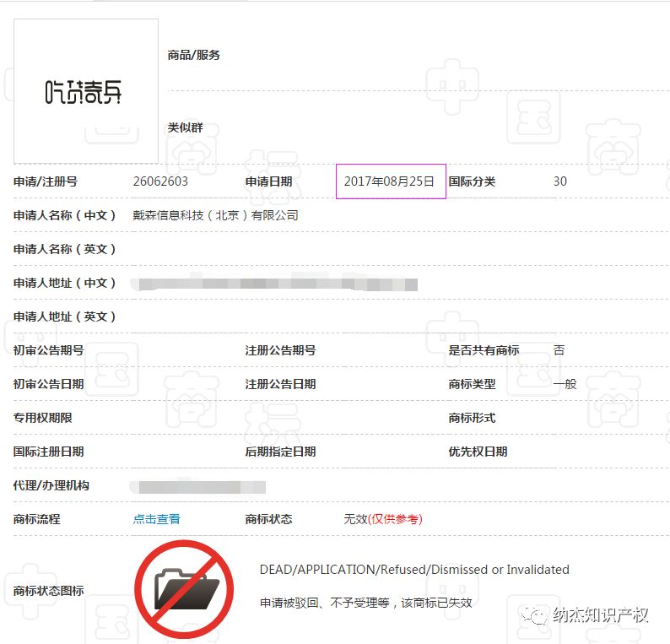This screenshot has width=670, height=644.
Task: Click the 申请人地址（英文） label
Action: pos(64,317)
